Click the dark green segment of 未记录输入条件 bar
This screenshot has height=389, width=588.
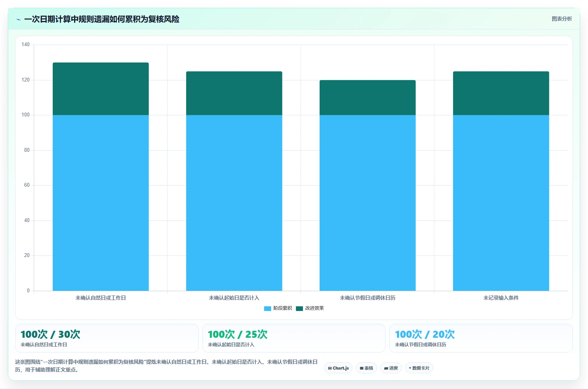[501, 93]
